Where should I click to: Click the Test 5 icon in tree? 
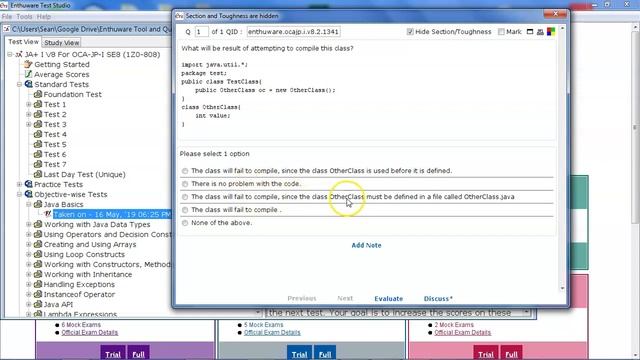coord(38,144)
